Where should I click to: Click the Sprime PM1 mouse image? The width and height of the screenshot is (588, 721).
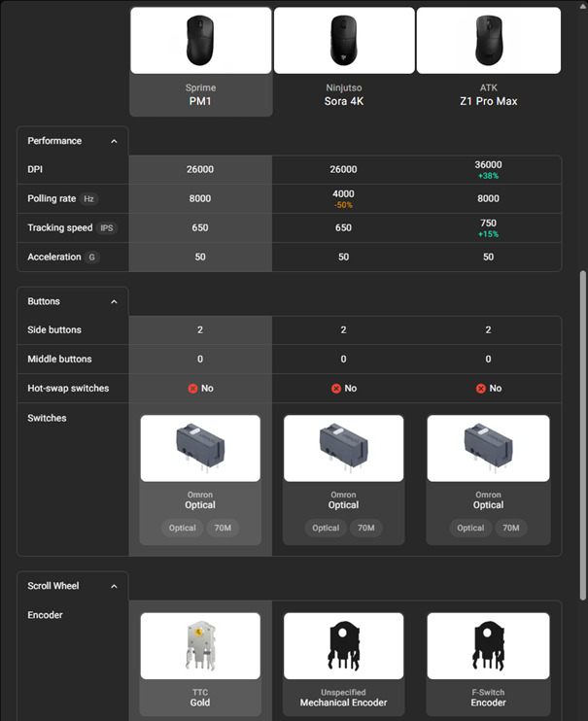[x=200, y=40]
